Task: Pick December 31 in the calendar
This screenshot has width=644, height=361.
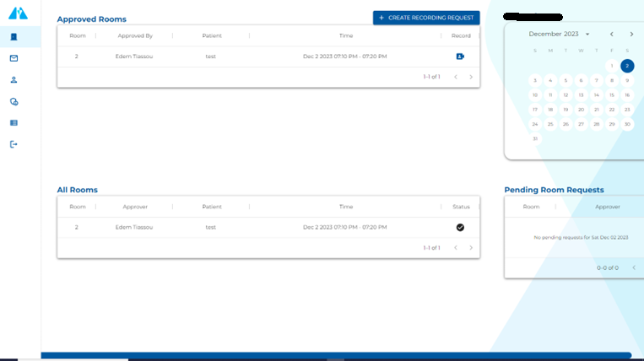Action: (534, 139)
